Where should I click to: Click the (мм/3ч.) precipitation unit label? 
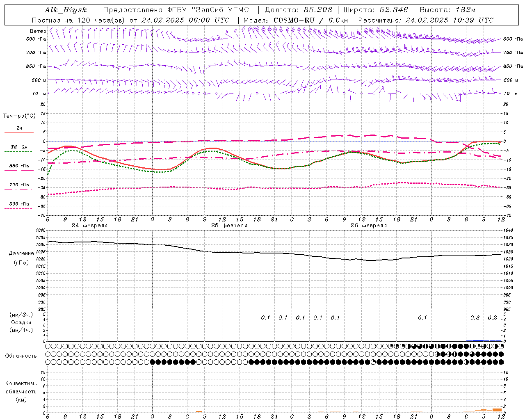coord(21,315)
